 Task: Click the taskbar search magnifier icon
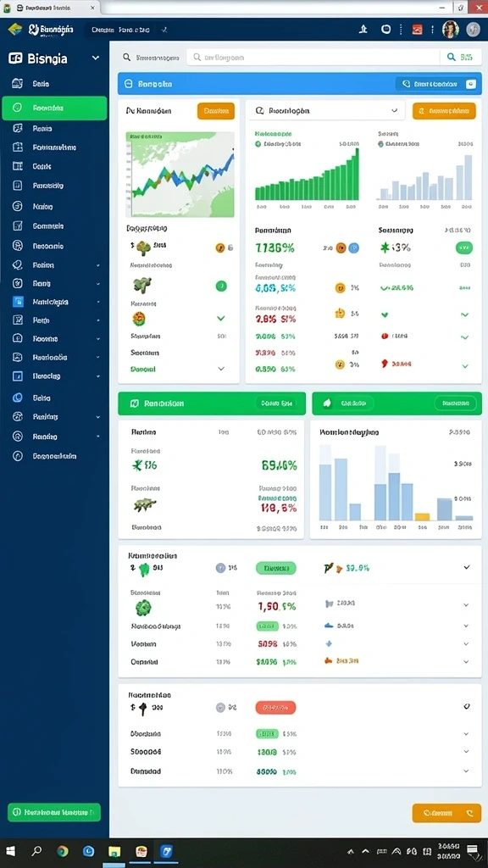click(x=36, y=851)
